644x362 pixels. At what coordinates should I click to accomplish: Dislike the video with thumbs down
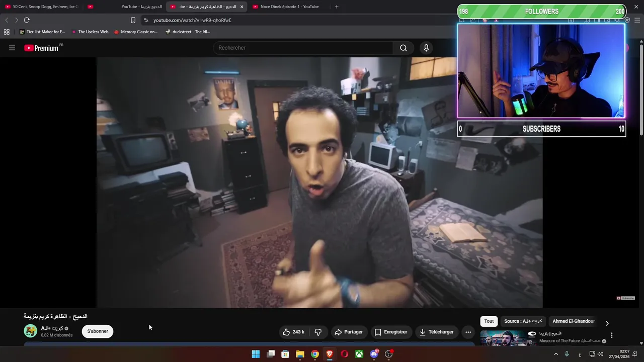[318, 332]
